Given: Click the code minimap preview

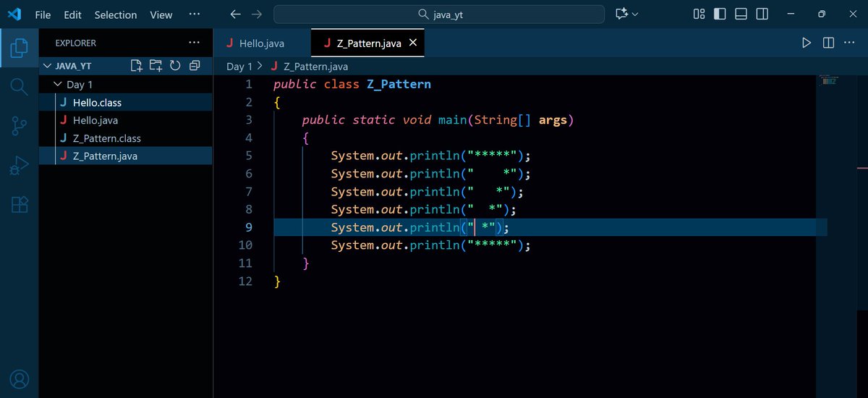Looking at the screenshot, I should (828, 80).
